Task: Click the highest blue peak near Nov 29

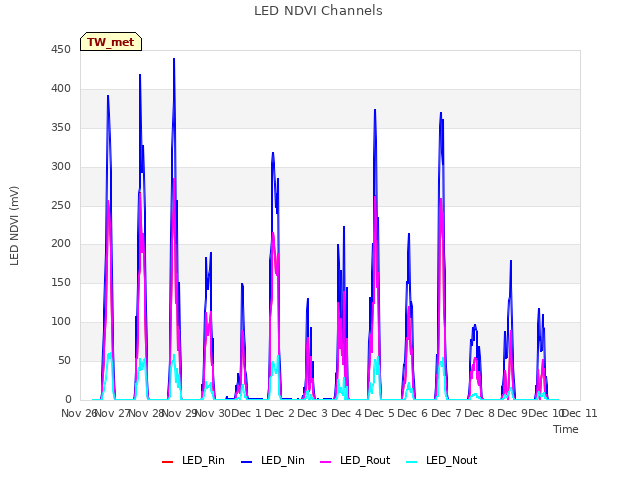Action: (x=174, y=59)
